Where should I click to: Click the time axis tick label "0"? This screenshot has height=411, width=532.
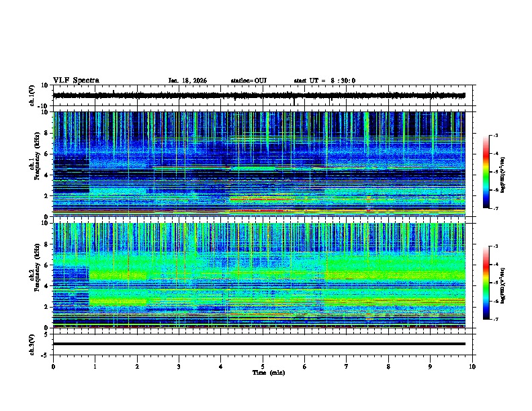tap(53, 367)
